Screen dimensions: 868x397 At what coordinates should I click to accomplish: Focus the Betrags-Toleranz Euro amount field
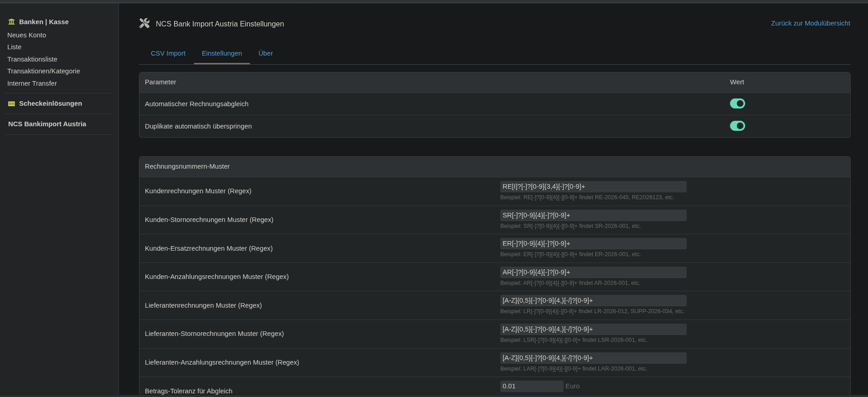pyautogui.click(x=531, y=386)
